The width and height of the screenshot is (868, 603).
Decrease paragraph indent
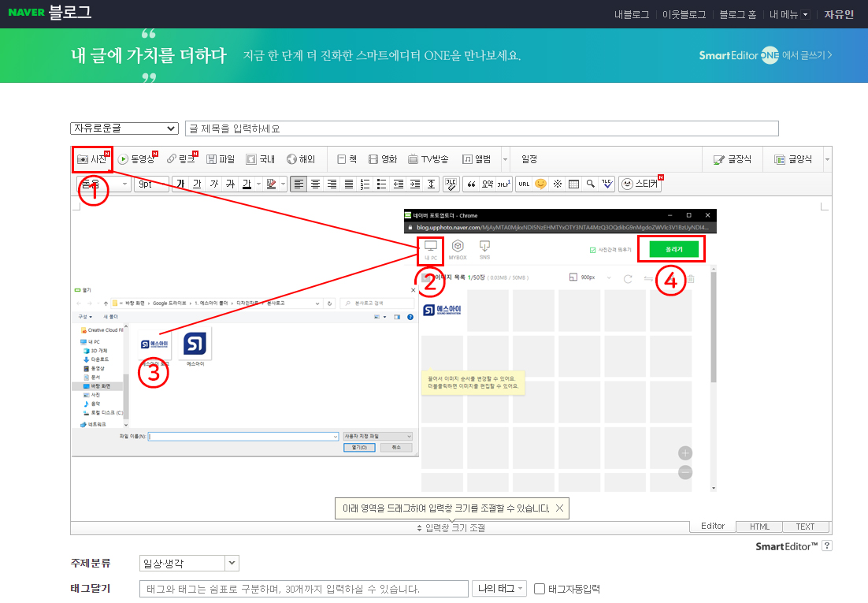398,184
